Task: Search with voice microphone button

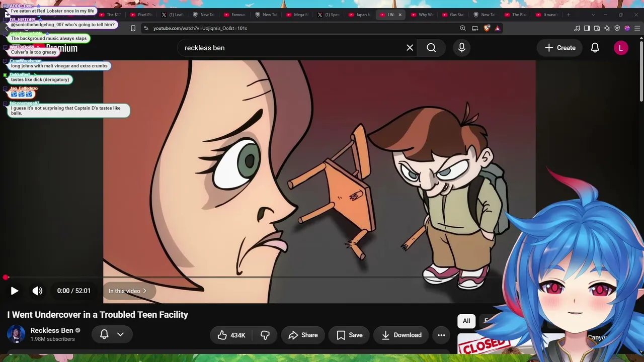Action: click(462, 48)
